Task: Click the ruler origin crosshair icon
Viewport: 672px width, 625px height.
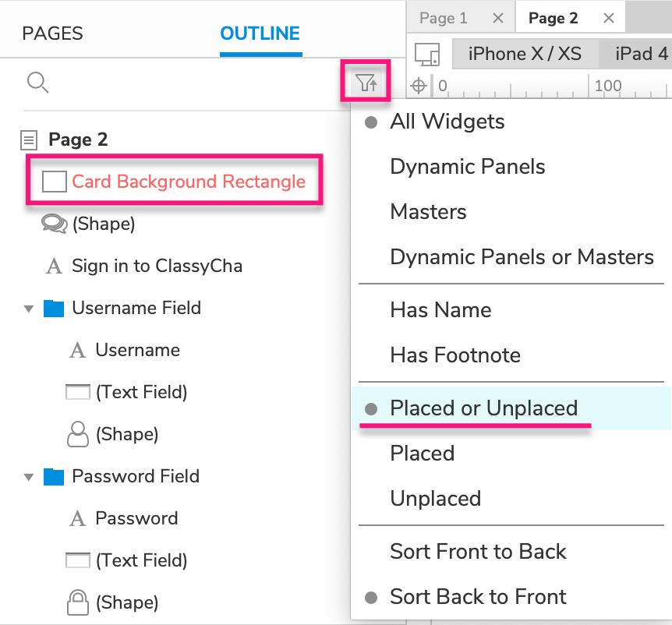Action: tap(419, 86)
